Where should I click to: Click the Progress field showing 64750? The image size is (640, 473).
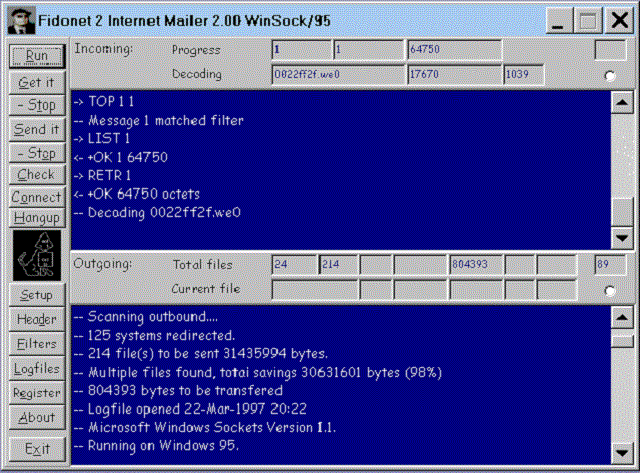(x=454, y=50)
